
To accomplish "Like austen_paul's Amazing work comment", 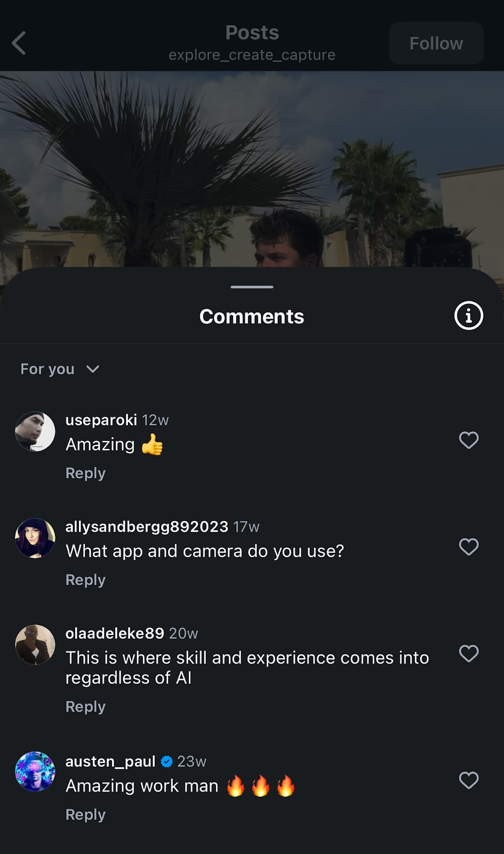I will click(468, 780).
